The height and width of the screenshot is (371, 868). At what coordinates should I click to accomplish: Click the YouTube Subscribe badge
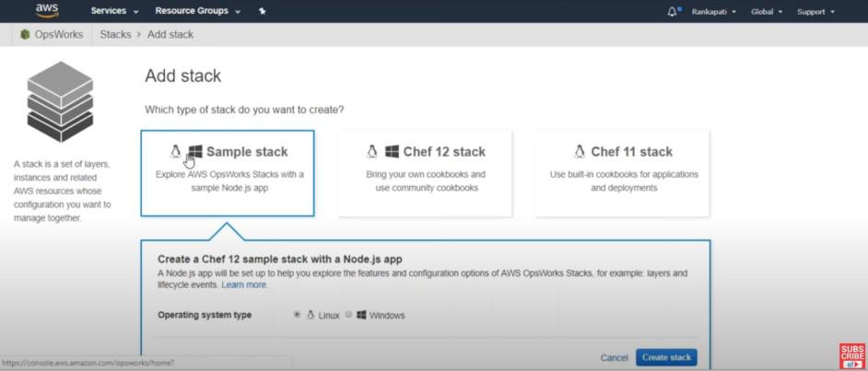pyautogui.click(x=851, y=356)
